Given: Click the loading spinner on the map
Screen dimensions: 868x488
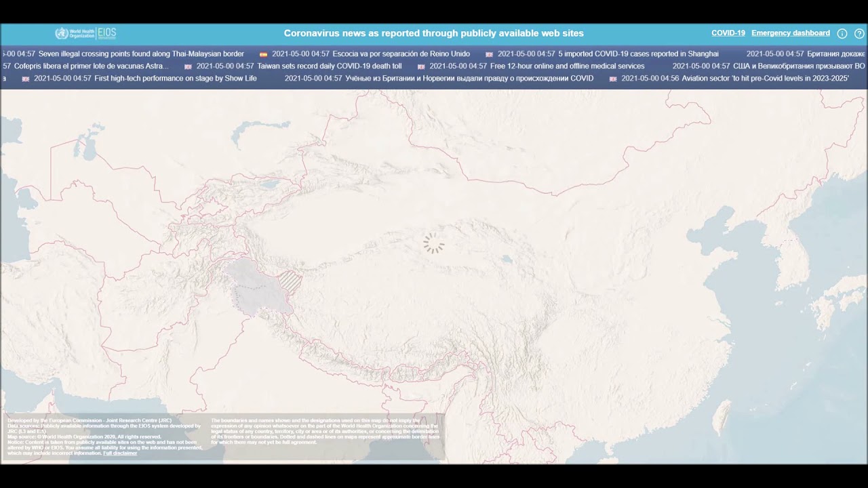Looking at the screenshot, I should click(x=434, y=243).
